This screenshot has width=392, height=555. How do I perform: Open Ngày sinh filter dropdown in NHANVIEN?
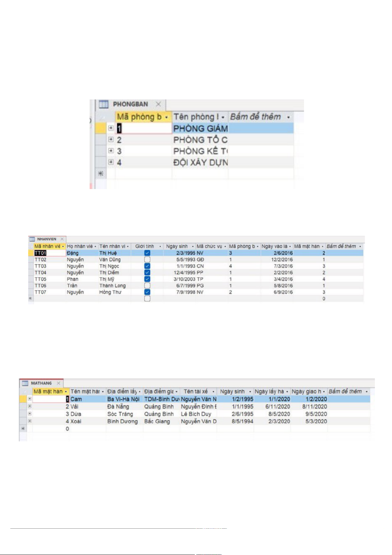click(x=193, y=246)
